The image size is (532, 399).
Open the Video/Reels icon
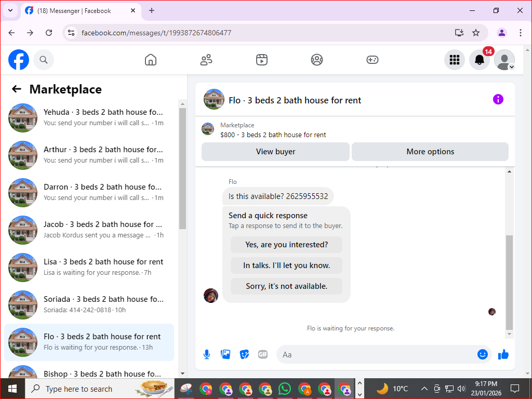[262, 60]
